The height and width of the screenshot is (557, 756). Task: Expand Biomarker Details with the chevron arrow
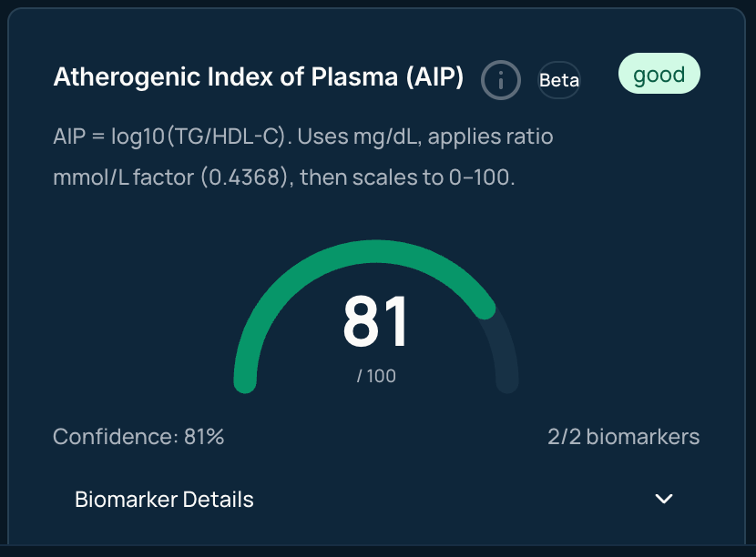pos(664,499)
